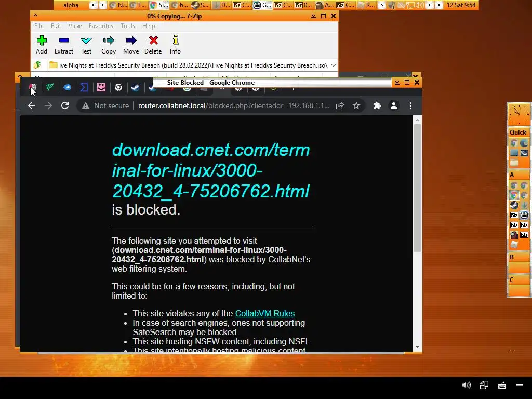Open the Steam taskbar entry
532x399 pixels.
tap(200, 5)
